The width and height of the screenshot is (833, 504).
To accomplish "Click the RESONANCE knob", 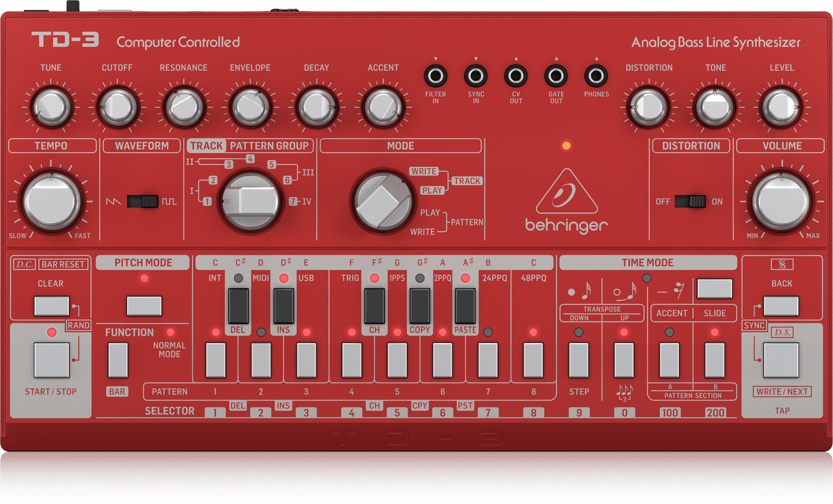I will (184, 107).
